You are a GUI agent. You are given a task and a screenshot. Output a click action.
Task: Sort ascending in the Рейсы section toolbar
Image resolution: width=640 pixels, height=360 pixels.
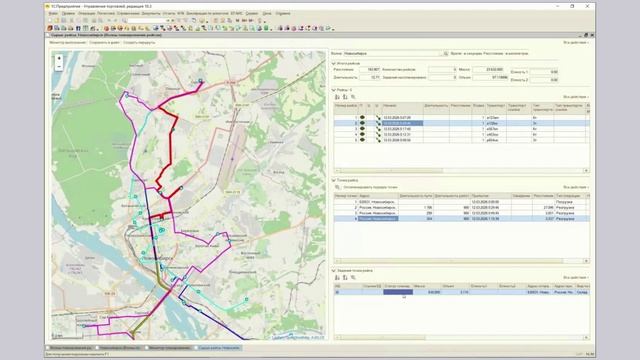point(337,97)
